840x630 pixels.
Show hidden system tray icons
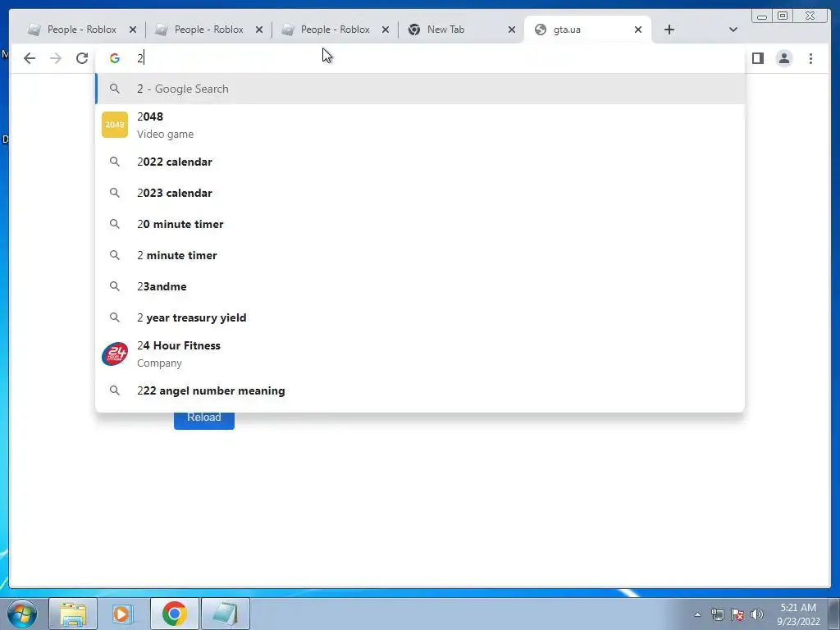click(x=697, y=614)
